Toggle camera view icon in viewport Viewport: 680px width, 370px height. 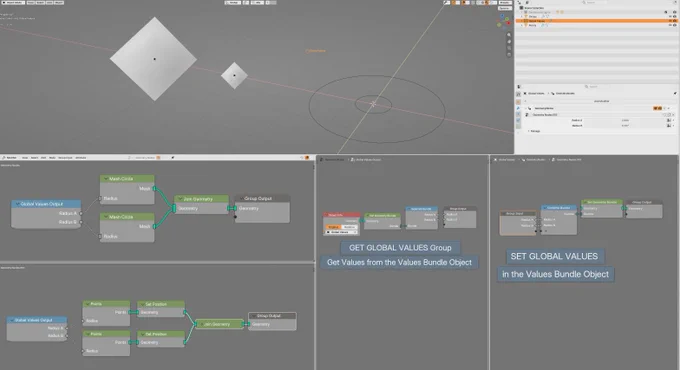click(x=509, y=48)
